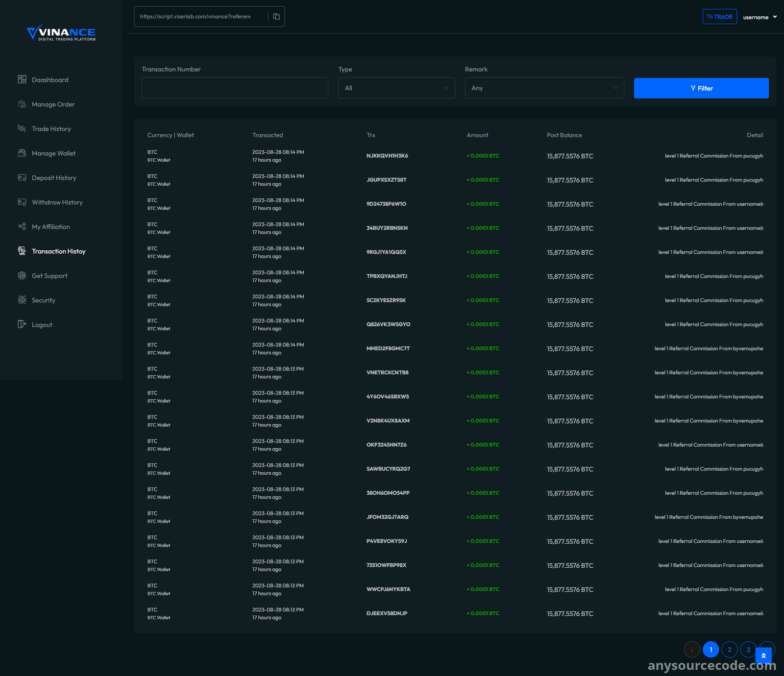This screenshot has width=784, height=676.
Task: Click the Vinance logo
Action: click(61, 33)
